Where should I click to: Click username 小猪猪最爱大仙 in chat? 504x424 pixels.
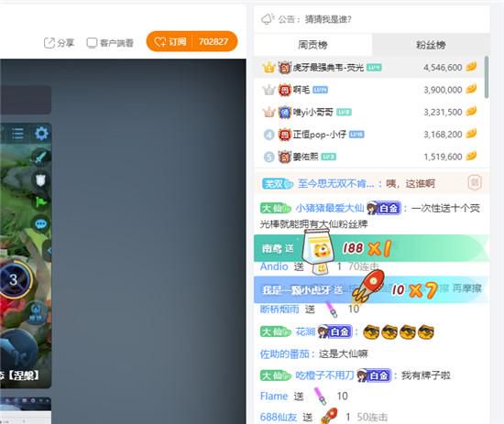(x=330, y=208)
